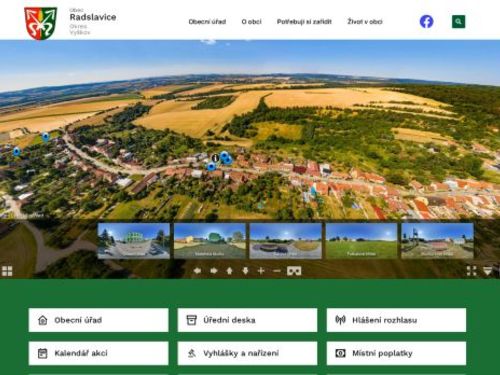Open the Hlášení rozhlasu link
This screenshot has width=500, height=375.
(x=396, y=320)
